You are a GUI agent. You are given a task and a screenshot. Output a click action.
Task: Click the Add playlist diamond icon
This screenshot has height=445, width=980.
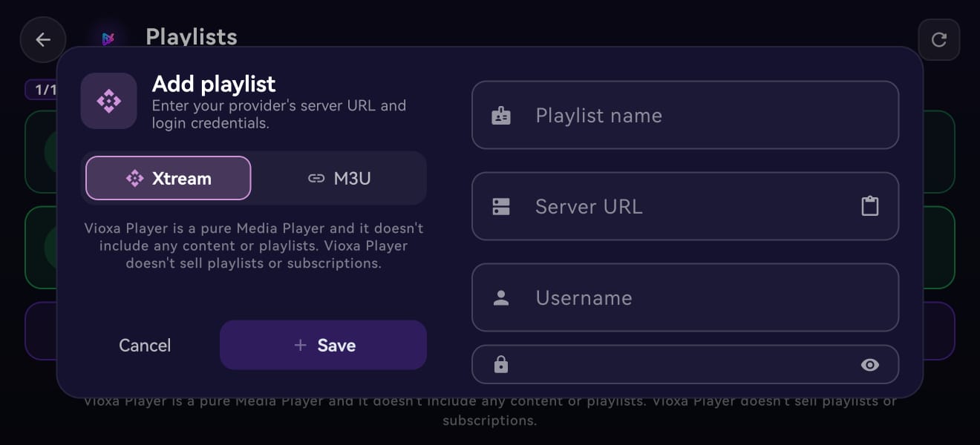click(x=108, y=101)
